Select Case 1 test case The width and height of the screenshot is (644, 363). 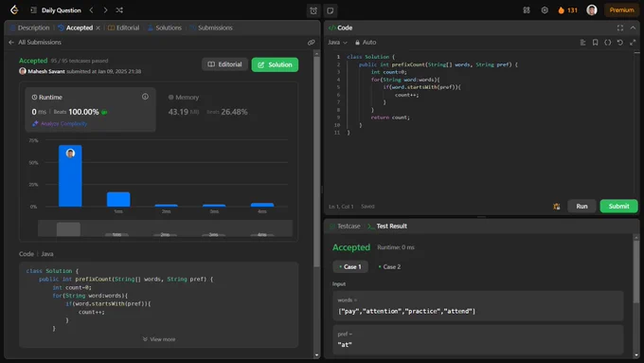coord(350,267)
